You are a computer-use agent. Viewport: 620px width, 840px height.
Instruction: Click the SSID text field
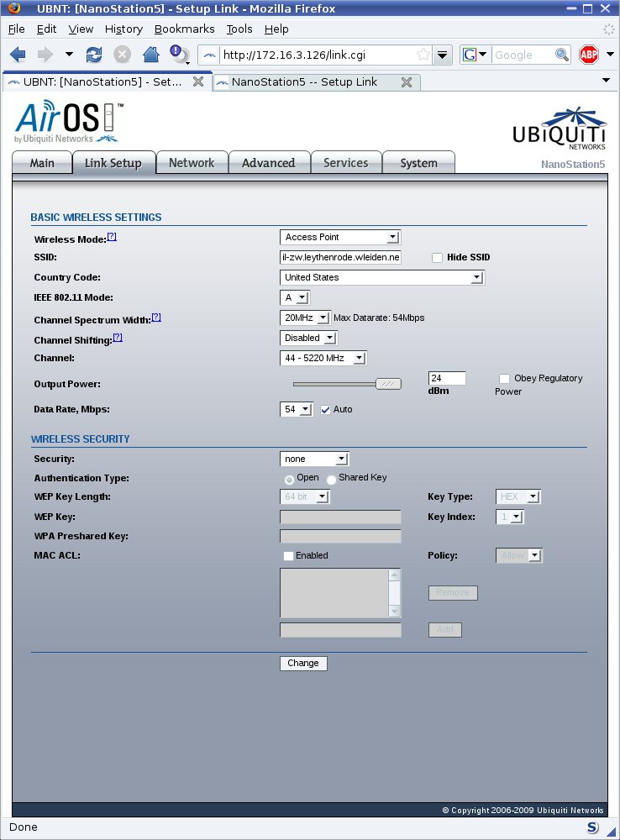[340, 257]
